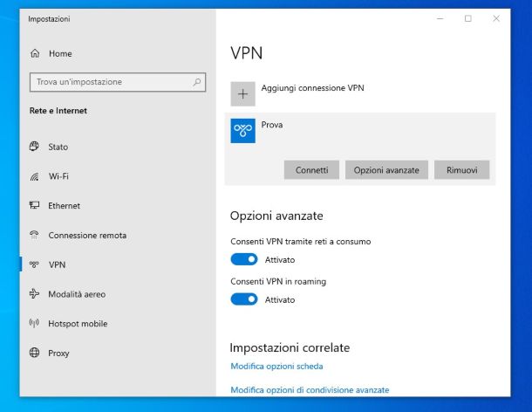Open Connessione remota settings
Image resolution: width=532 pixels, height=412 pixels.
(87, 235)
